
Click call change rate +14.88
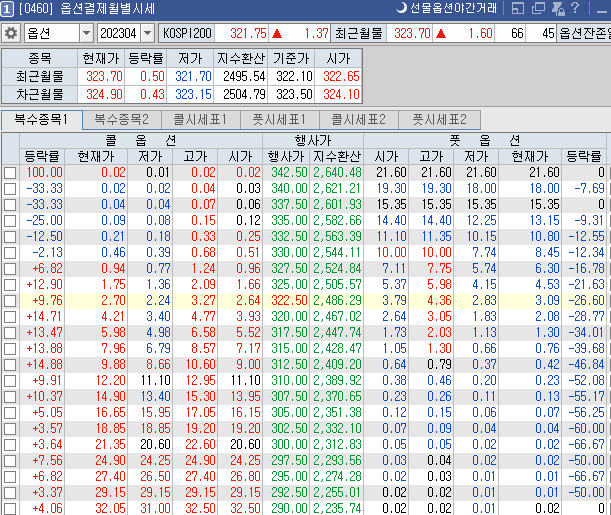click(x=42, y=364)
